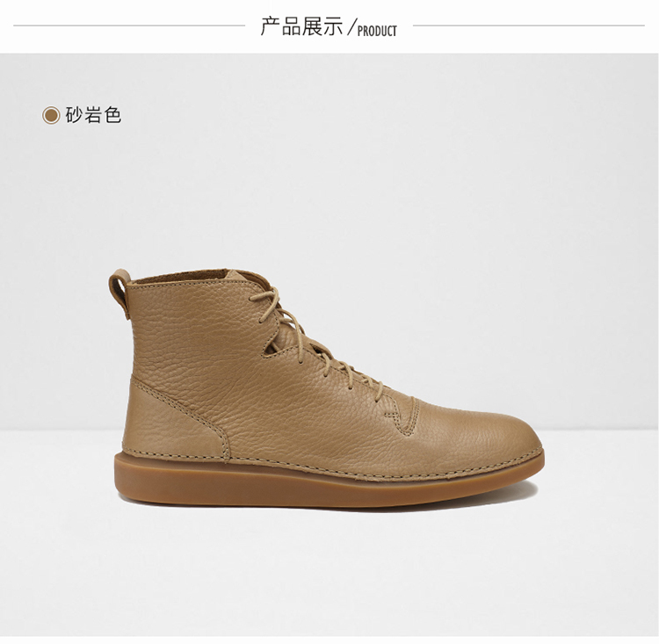Click the divider line right of heading
The height and width of the screenshot is (644, 659).
click(x=529, y=25)
